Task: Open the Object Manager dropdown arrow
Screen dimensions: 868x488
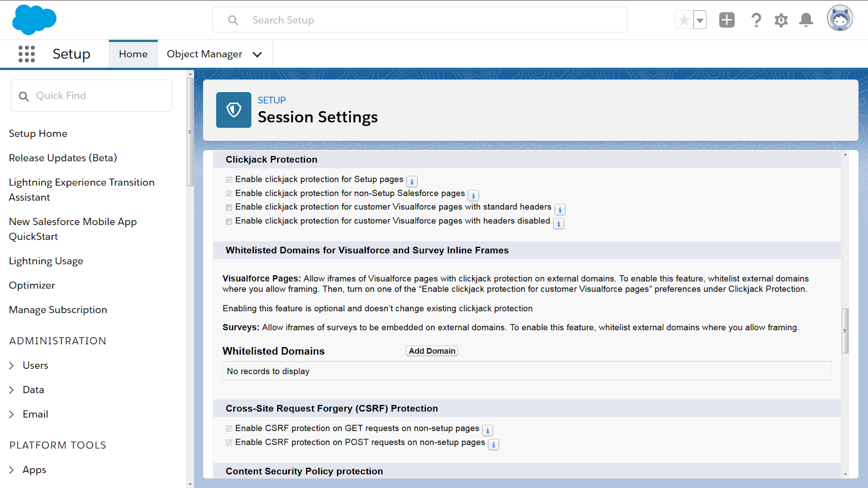Action: click(x=257, y=54)
